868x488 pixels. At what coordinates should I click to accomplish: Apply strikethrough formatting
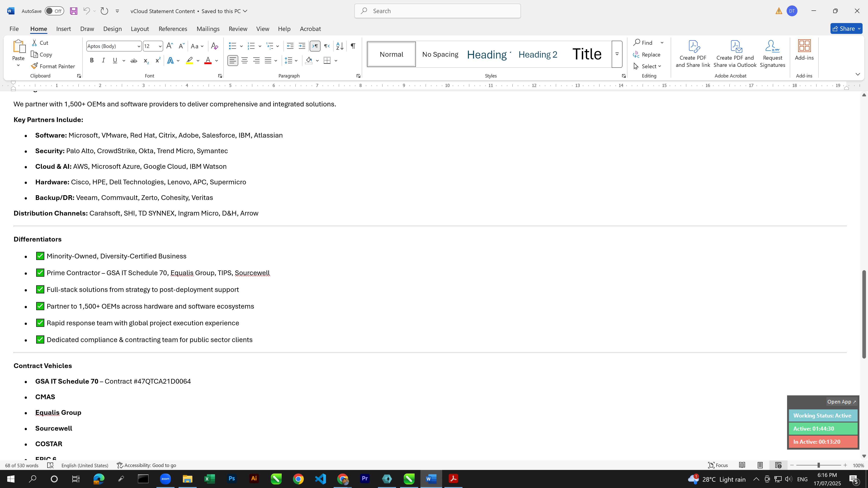click(134, 61)
